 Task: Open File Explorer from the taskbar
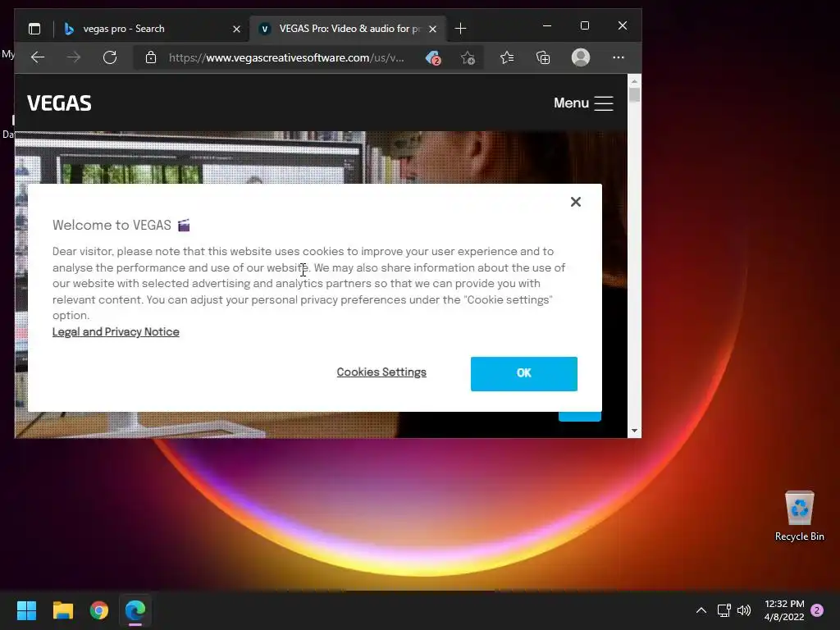pos(62,610)
